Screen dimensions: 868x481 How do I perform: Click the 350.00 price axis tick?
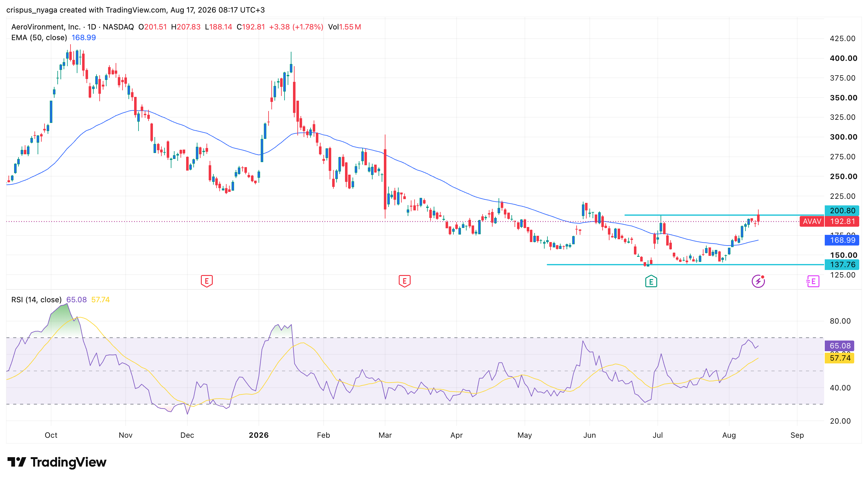(844, 98)
